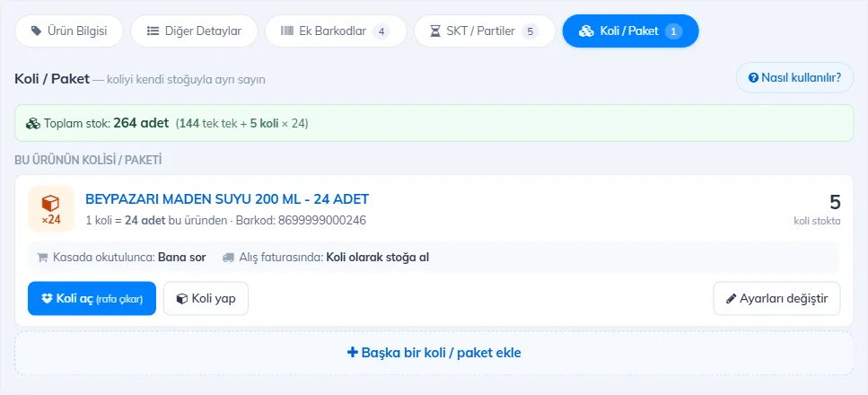The image size is (868, 395).
Task: Click the Toplam stok: 264 adet text
Action: point(106,123)
